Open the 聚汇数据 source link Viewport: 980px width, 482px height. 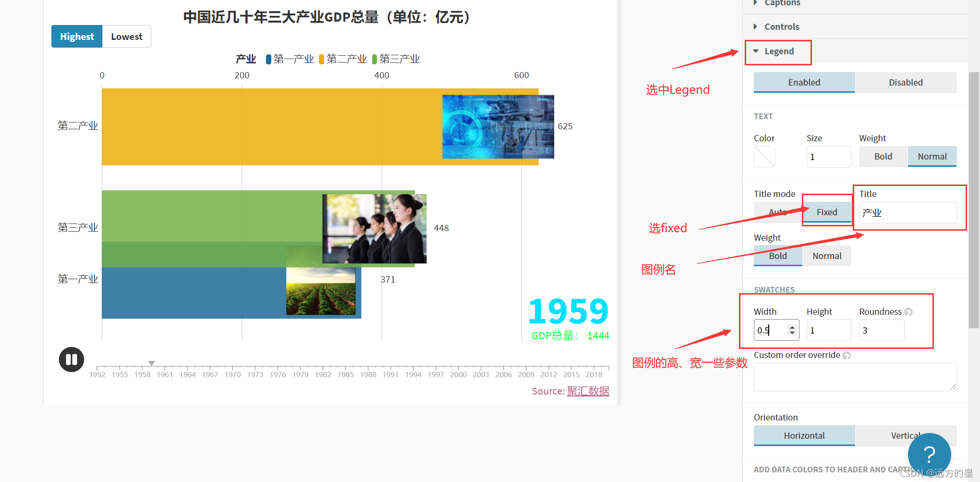[x=588, y=391]
